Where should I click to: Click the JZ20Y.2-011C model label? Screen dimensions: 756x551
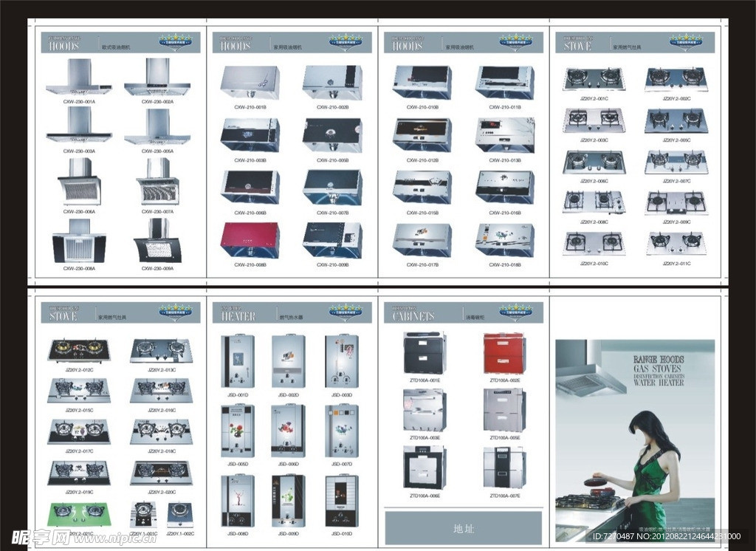point(676,264)
